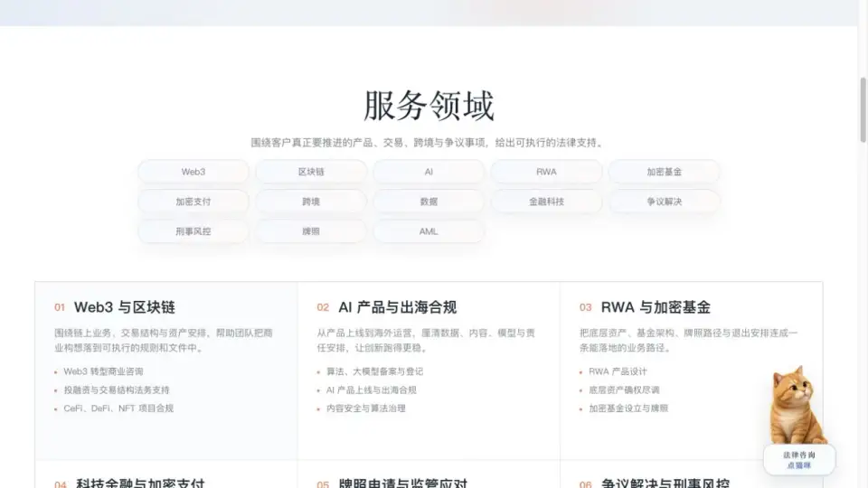Open the RWA 与加密基金 card heading
Screen dimensions: 868x488
(656, 307)
